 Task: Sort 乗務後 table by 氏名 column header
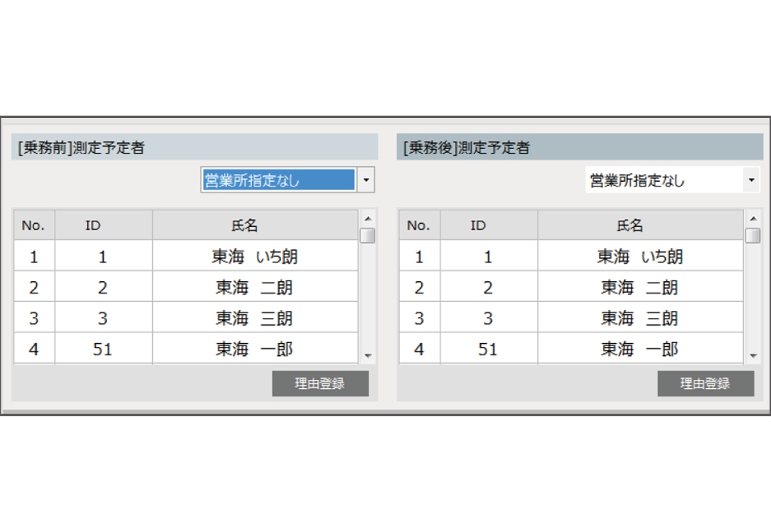pyautogui.click(x=640, y=225)
